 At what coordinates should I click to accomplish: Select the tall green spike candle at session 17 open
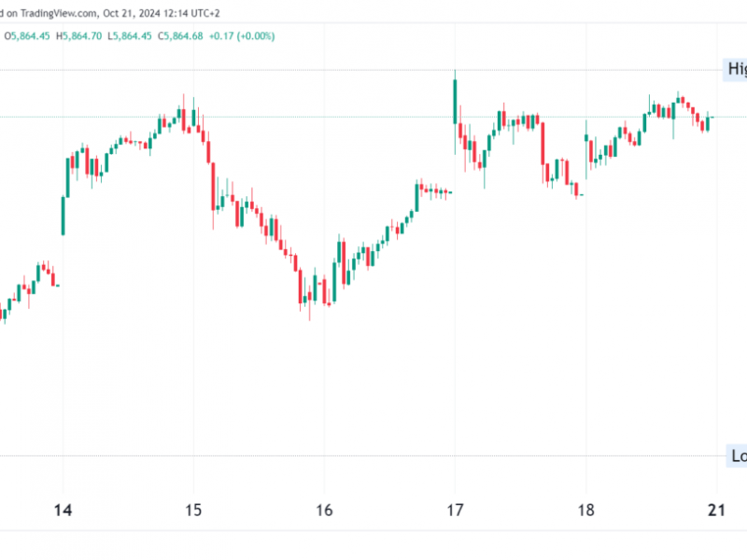pyautogui.click(x=455, y=102)
